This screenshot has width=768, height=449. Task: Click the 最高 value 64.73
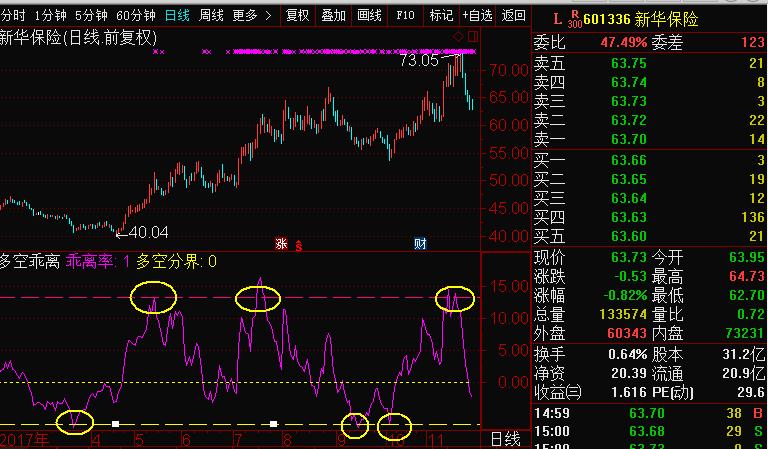click(x=747, y=276)
